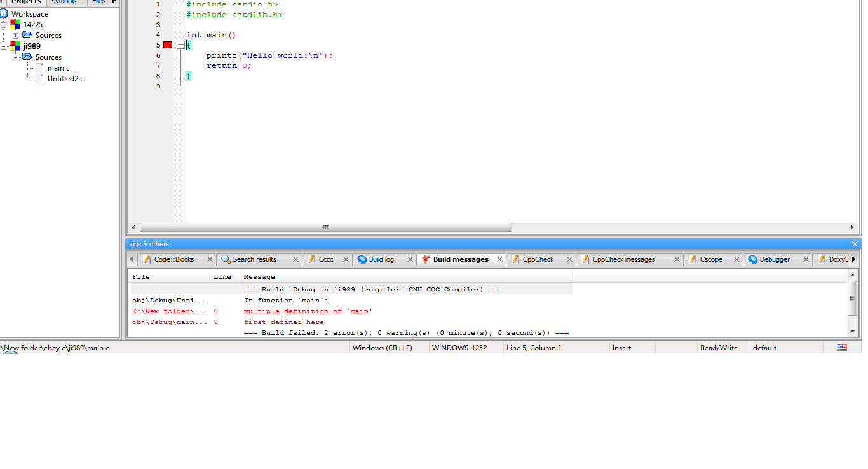Click the Sources folder icon under ji989
The height and width of the screenshot is (469, 868).
pos(27,57)
